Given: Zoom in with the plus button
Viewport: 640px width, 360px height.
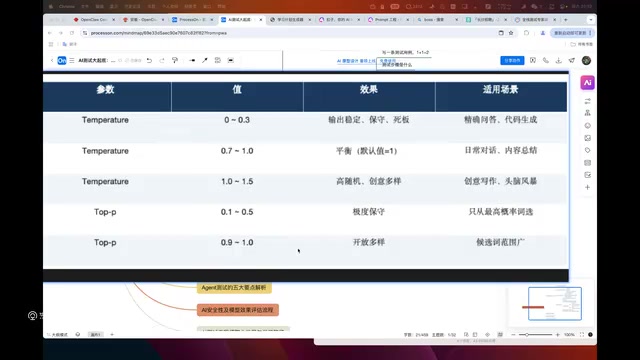Looking at the screenshot, I should 558,335.
